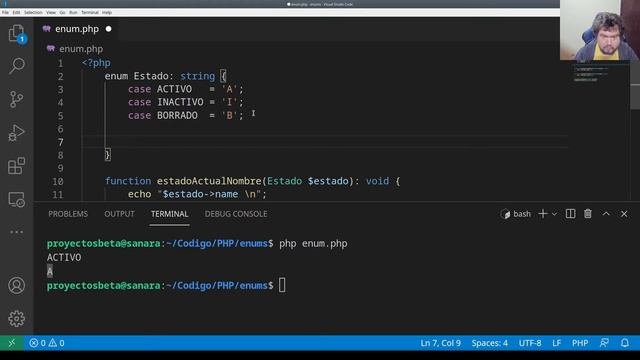Open the Run menu
The width and height of the screenshot is (640, 360).
click(x=73, y=13)
